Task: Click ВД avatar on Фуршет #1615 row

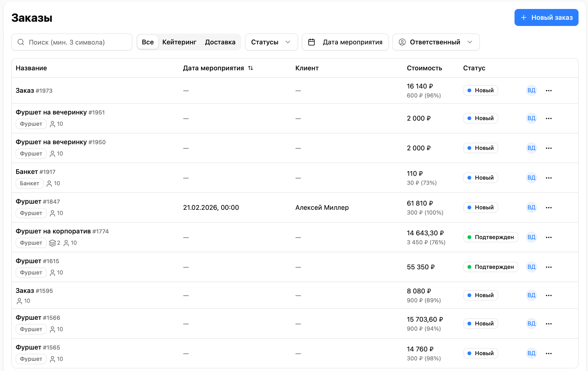Action: click(531, 267)
